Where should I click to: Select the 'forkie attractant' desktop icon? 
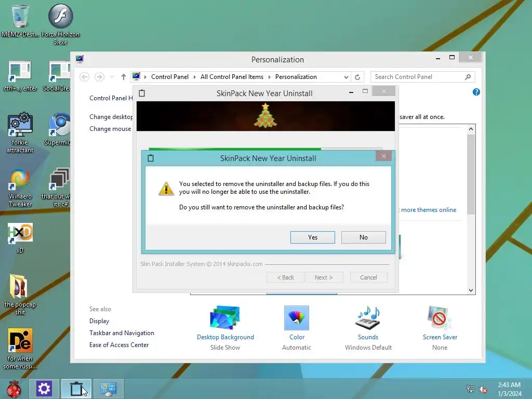[20, 132]
